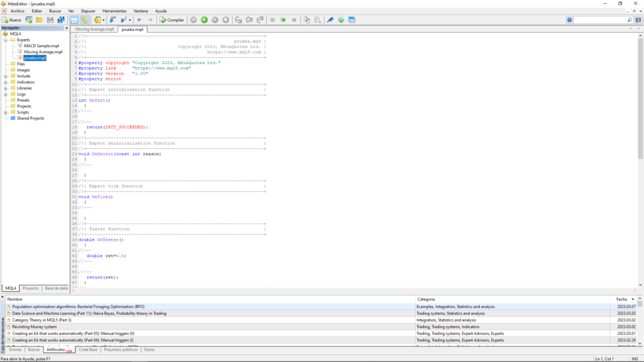Open the Proyectos públicos toolbox tab
The width and height of the screenshot is (644, 362).
click(121, 349)
